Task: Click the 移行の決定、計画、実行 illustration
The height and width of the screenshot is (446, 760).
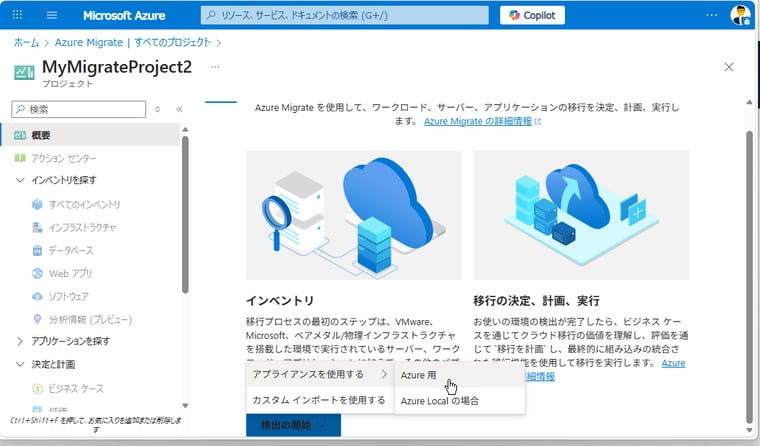Action: point(581,215)
